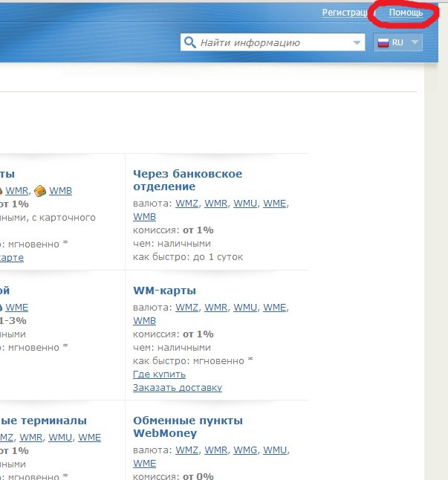Click 'комиссия: от 1%' in the bank branch card
Screen dimensions: 448x480
[173, 230]
